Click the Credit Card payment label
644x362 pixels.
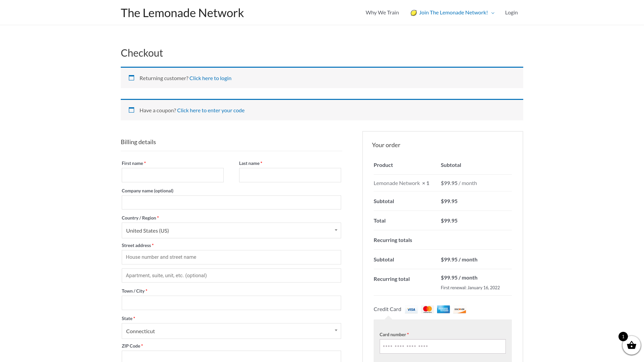click(387, 309)
